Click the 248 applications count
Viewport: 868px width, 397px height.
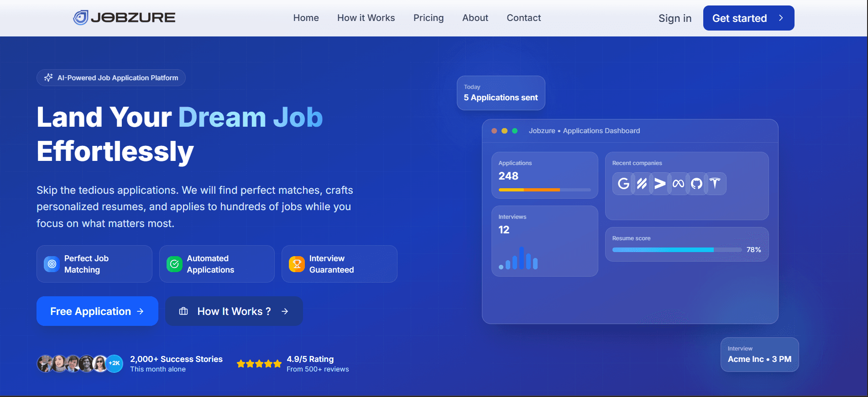pos(508,176)
